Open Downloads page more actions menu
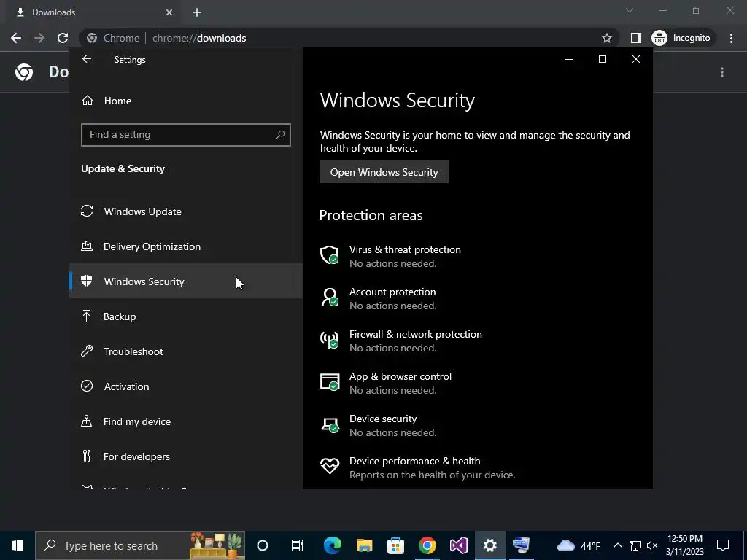The image size is (747, 560). tap(722, 72)
